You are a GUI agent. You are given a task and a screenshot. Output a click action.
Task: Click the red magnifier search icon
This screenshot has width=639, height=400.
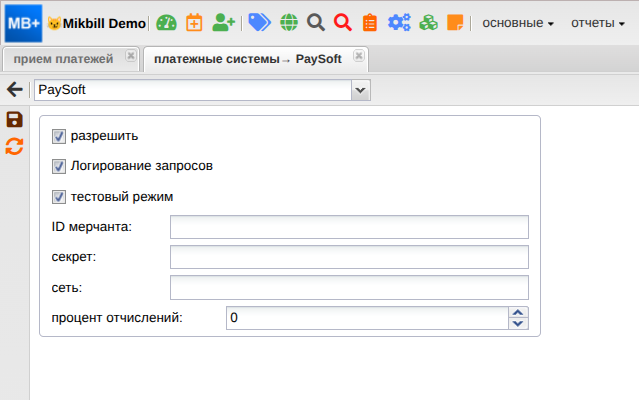click(343, 22)
